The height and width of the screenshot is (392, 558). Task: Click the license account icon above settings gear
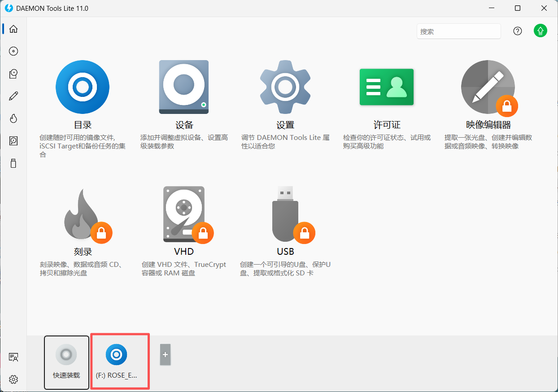tap(13, 357)
